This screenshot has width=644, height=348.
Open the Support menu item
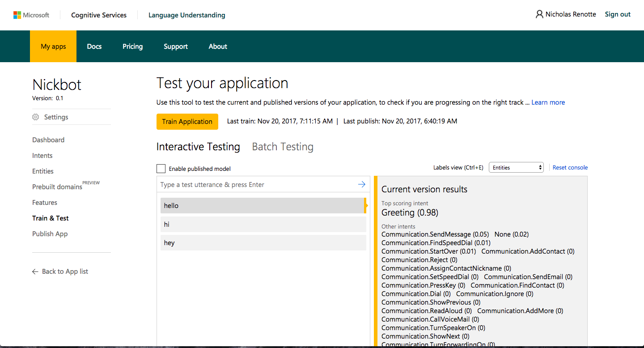coord(176,47)
